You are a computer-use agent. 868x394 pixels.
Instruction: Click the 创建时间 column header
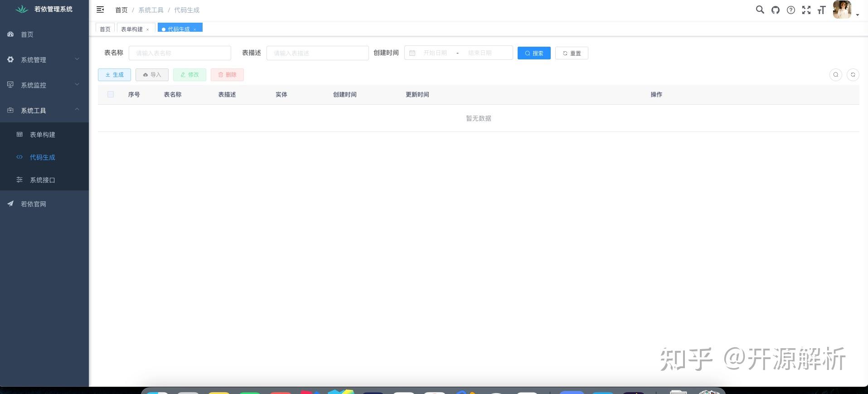tap(345, 95)
